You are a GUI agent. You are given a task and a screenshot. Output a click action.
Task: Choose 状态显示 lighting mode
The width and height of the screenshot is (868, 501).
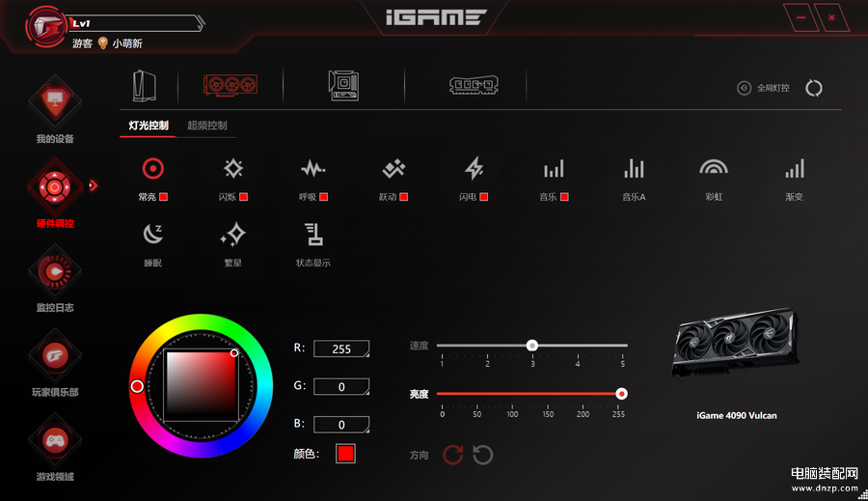[x=313, y=245]
